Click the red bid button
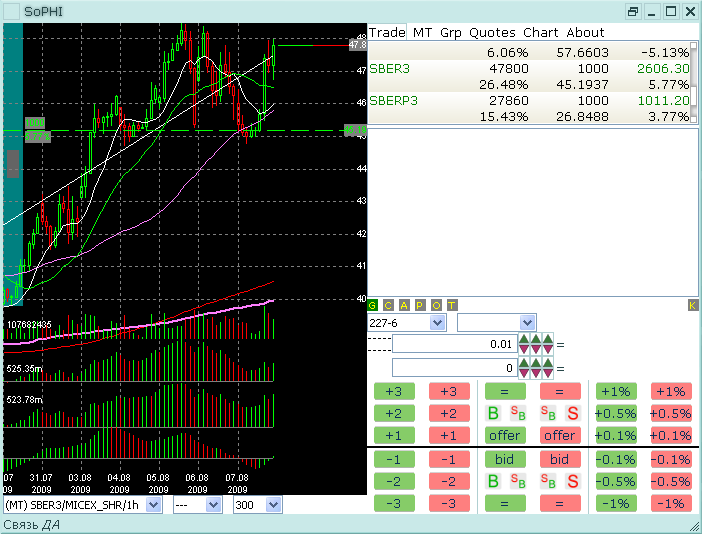The width and height of the screenshot is (702, 534). [x=560, y=459]
